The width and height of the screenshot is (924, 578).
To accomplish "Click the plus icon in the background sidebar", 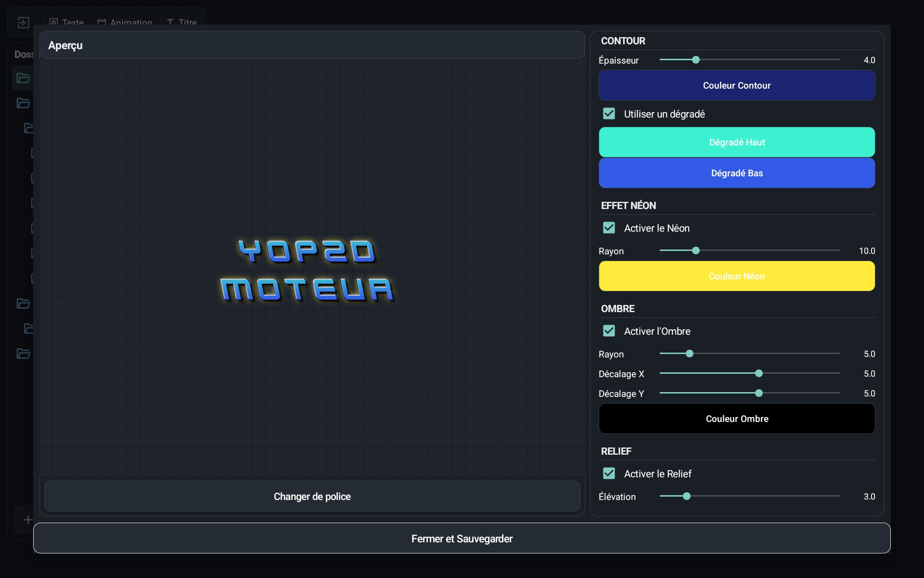I will coord(28,520).
